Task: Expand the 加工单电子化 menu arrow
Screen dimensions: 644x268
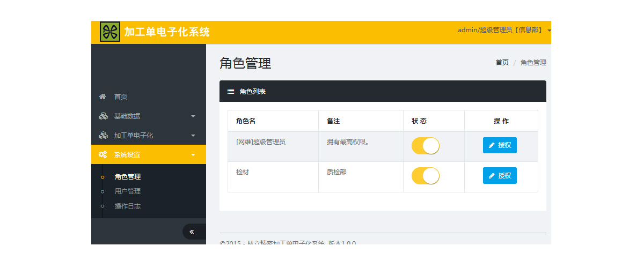Action: [x=193, y=136]
